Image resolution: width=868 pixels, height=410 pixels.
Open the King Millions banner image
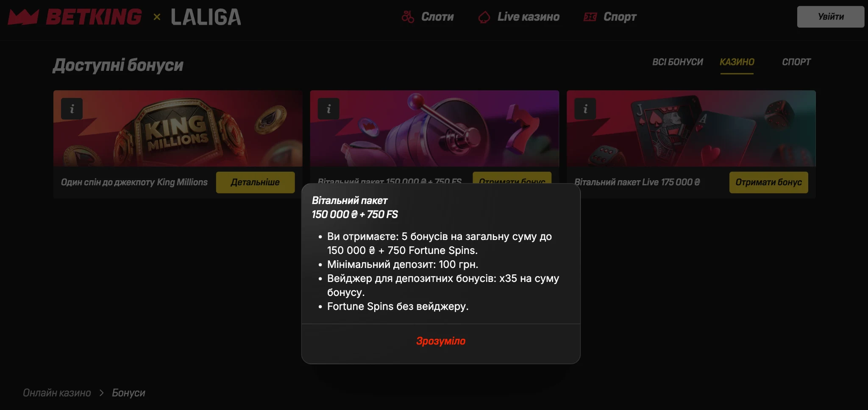point(178,128)
